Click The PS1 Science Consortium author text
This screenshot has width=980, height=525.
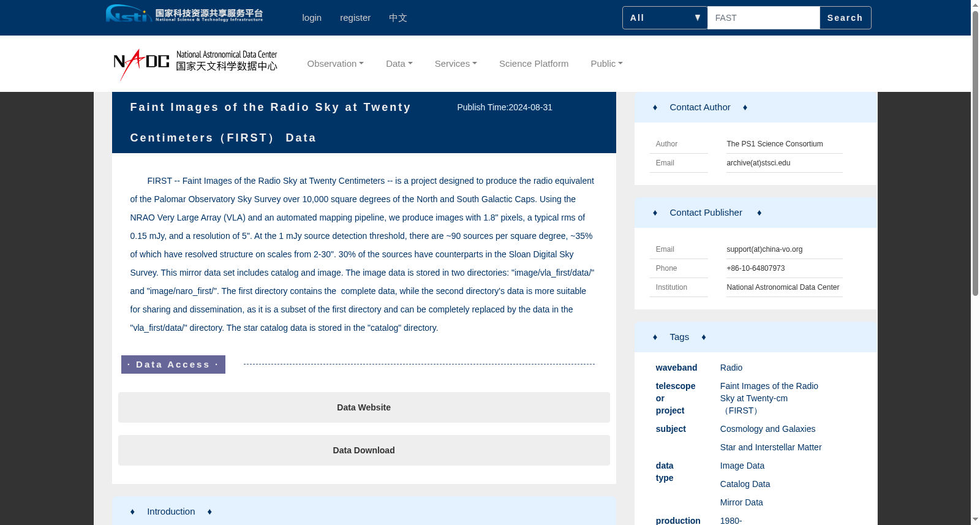775,144
